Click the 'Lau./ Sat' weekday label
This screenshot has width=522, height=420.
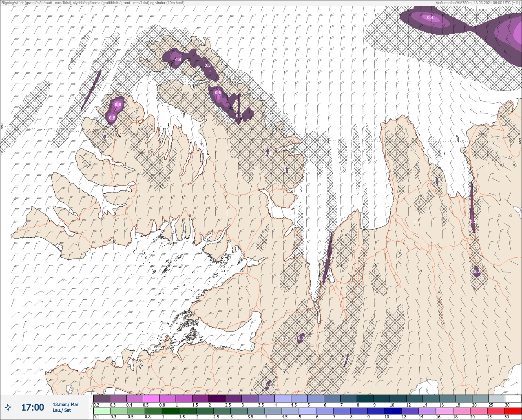(x=62, y=410)
